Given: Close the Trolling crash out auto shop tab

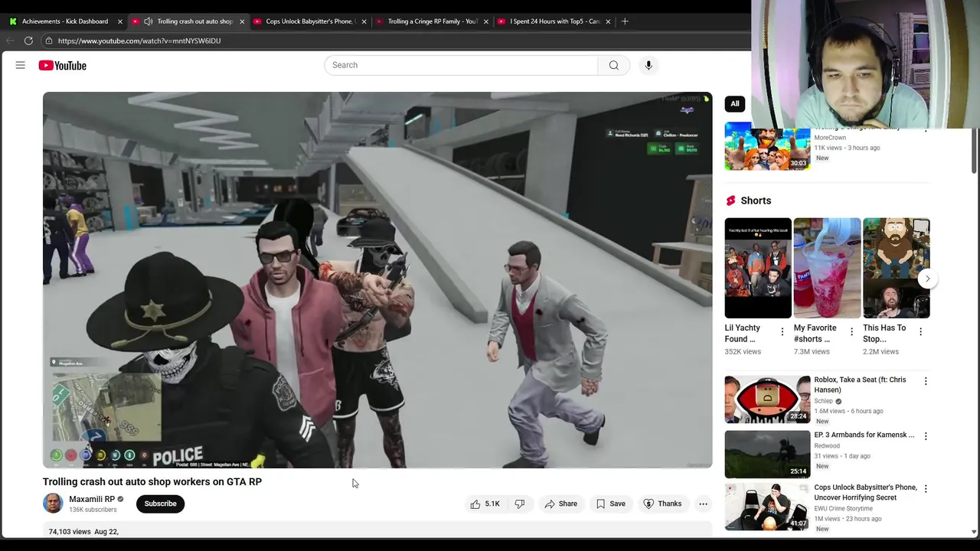Looking at the screenshot, I should click(x=242, y=21).
